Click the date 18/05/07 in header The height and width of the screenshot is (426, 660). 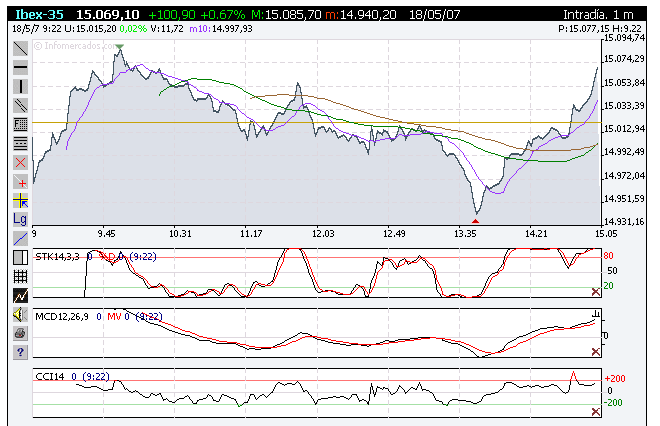[435, 15]
